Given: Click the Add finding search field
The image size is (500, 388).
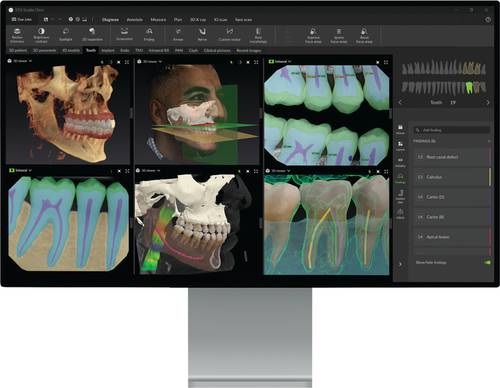Looking at the screenshot, I should (452, 130).
